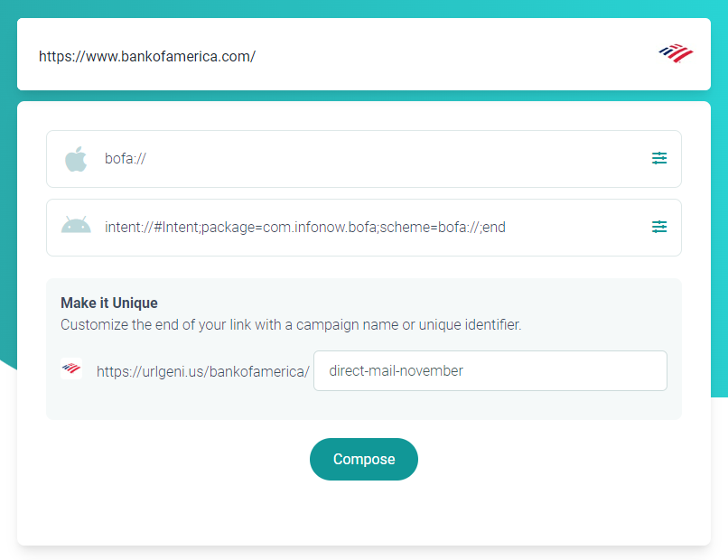
Task: Open settings icon for iOS bofa:// link
Action: click(658, 158)
